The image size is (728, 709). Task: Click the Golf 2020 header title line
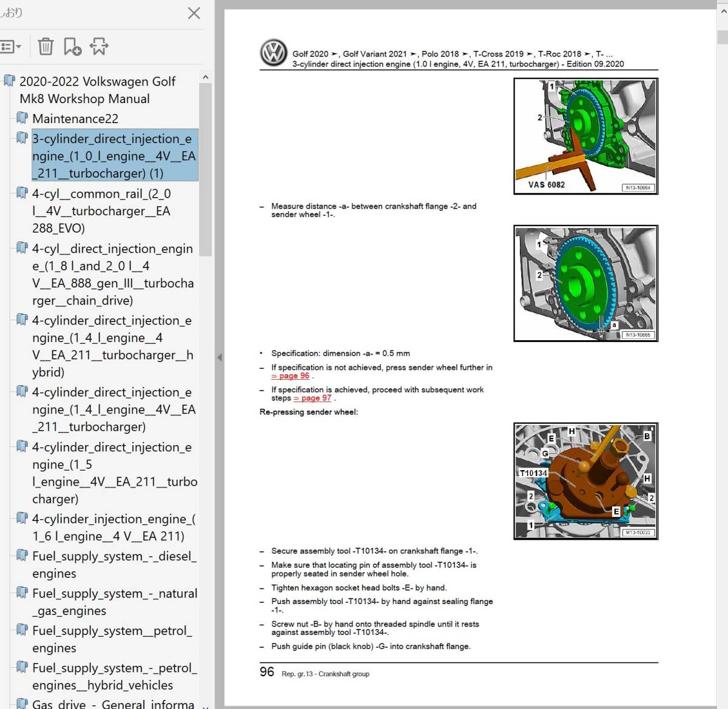tap(453, 54)
